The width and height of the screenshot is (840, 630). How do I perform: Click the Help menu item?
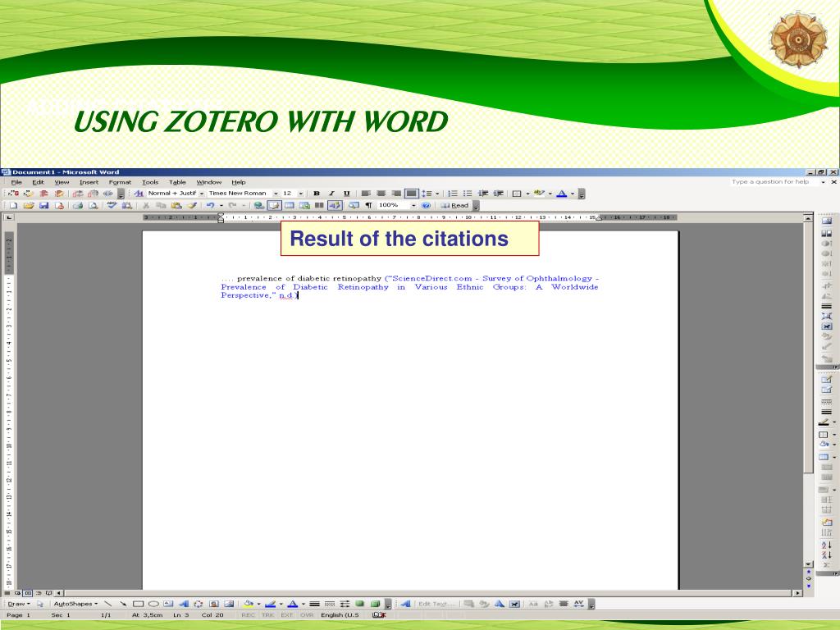[239, 182]
